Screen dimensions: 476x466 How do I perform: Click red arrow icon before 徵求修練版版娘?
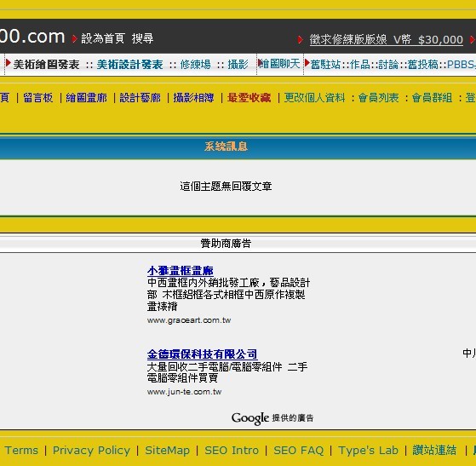[x=301, y=39]
